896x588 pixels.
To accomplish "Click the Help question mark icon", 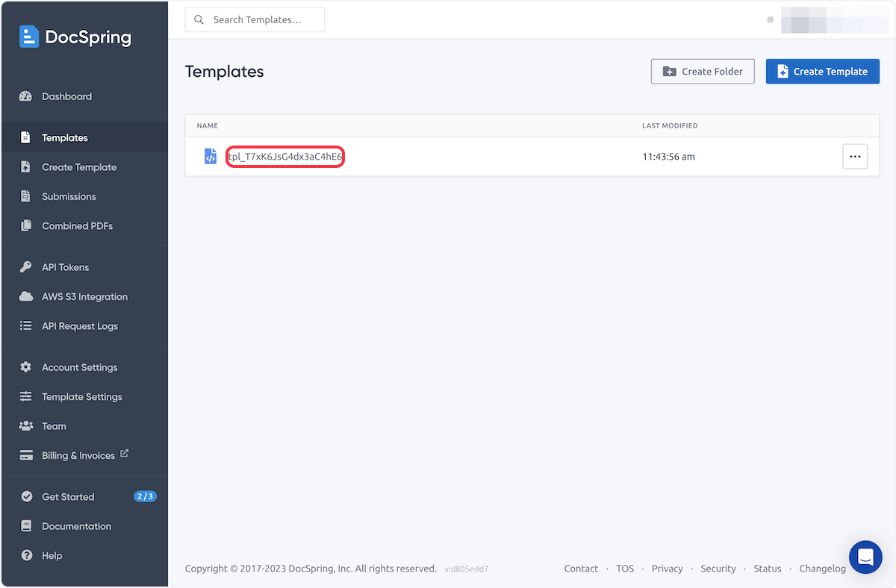I will point(27,555).
